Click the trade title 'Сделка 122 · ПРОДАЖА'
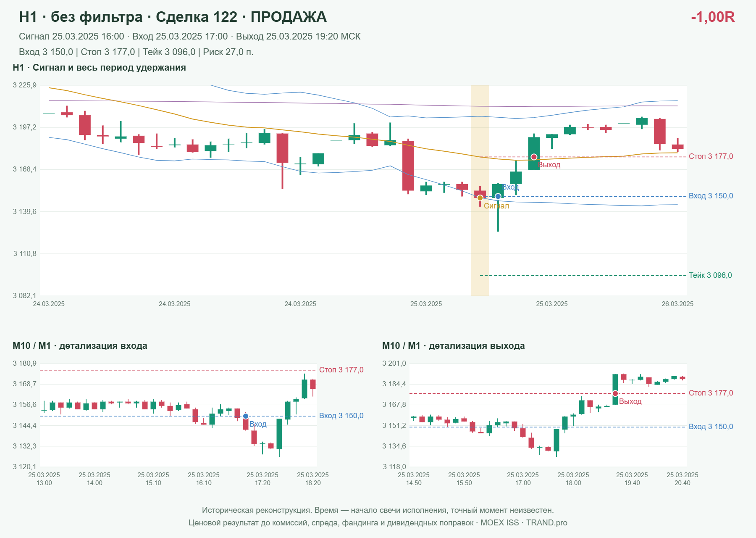This screenshot has height=538, width=756. point(241,17)
